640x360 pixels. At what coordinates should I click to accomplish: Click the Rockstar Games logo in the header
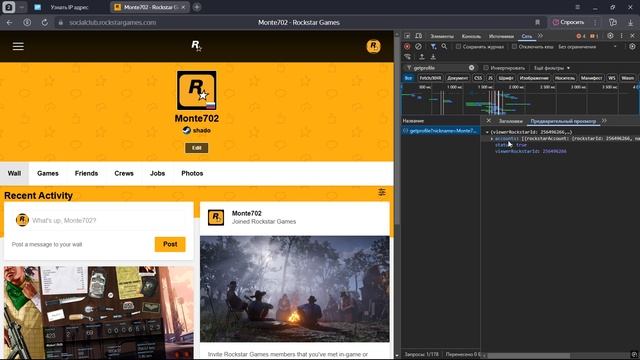coord(196,46)
